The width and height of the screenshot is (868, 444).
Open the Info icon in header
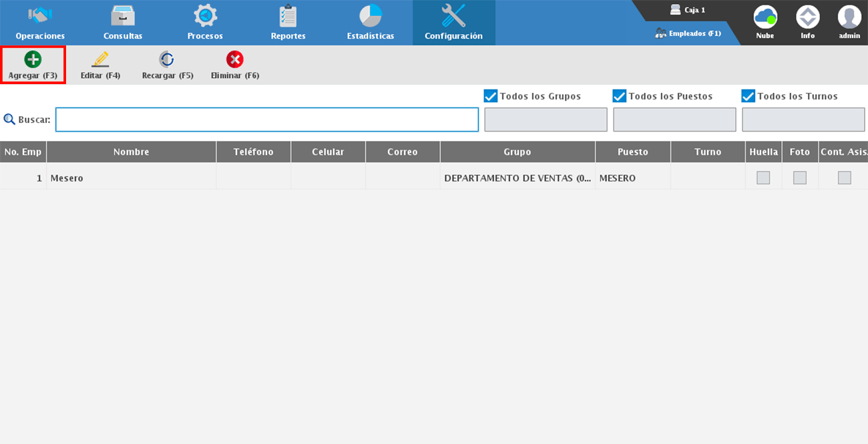pyautogui.click(x=808, y=17)
